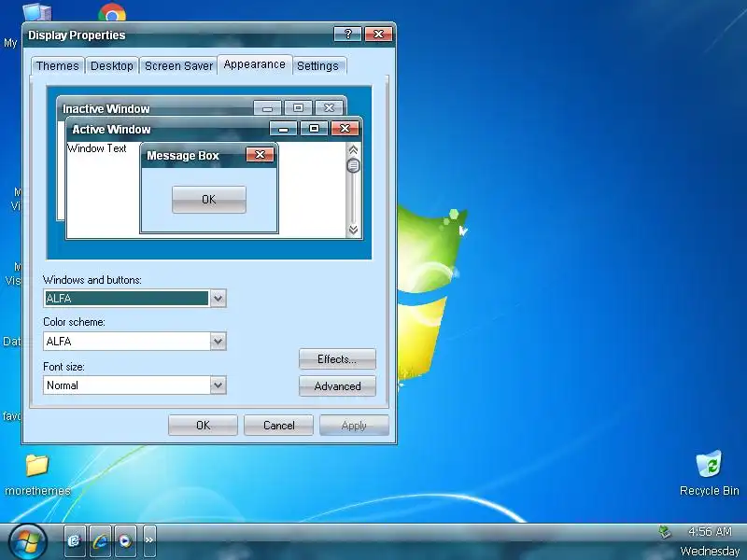The image size is (747, 560).
Task: Switch to the Themes tab
Action: click(58, 65)
